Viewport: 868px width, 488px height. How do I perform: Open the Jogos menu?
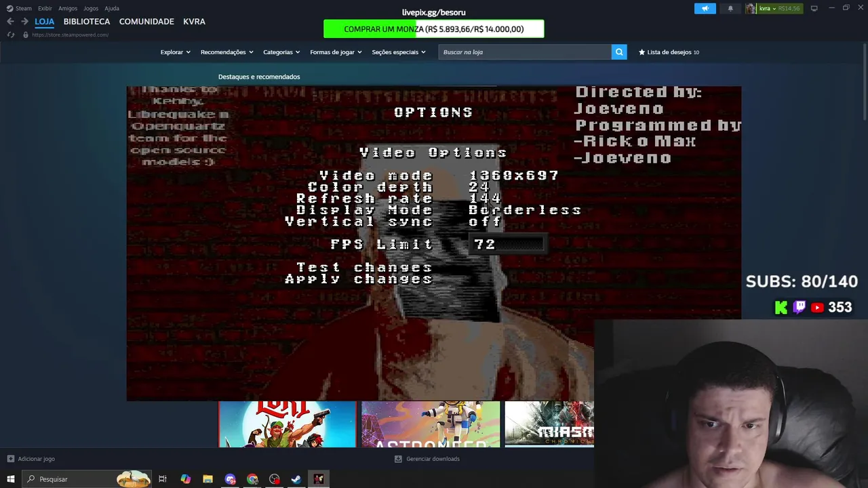click(x=91, y=8)
